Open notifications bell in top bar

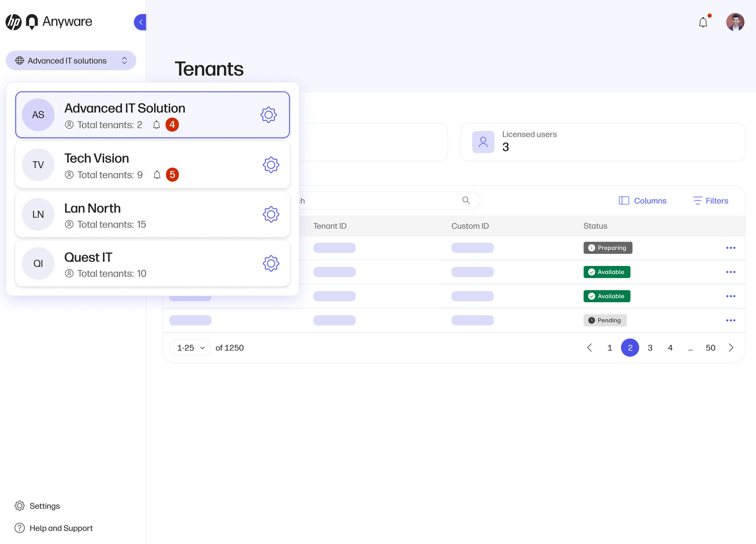(x=703, y=22)
